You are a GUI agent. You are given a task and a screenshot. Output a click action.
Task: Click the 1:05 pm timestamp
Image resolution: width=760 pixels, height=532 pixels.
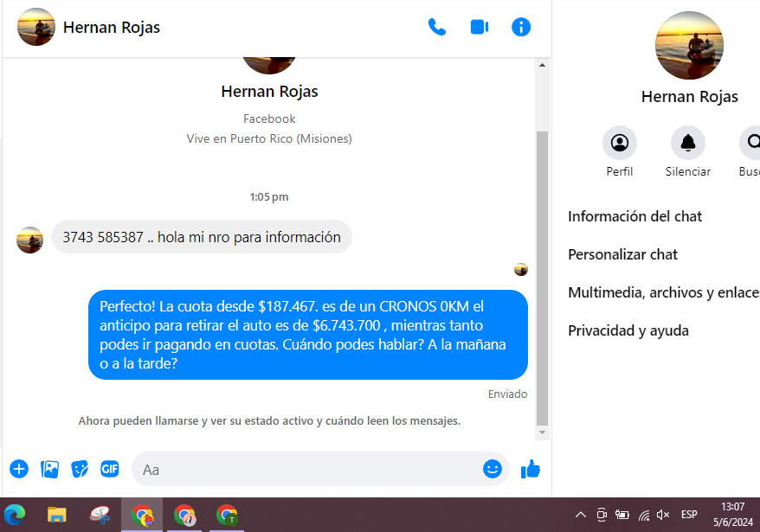[269, 196]
